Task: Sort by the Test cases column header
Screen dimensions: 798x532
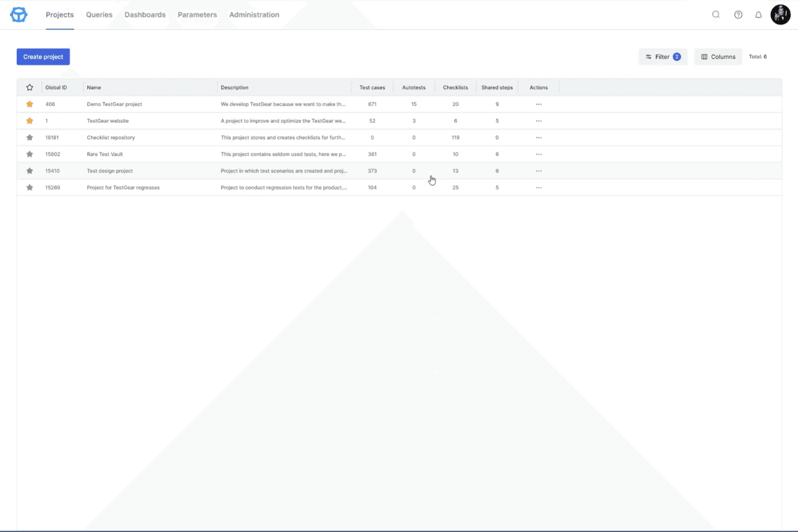Action: (x=372, y=87)
